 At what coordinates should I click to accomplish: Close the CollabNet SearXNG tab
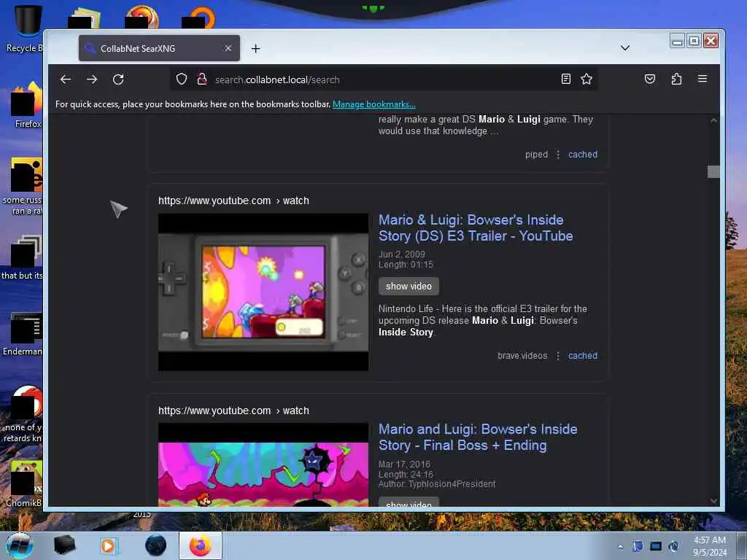[228, 48]
